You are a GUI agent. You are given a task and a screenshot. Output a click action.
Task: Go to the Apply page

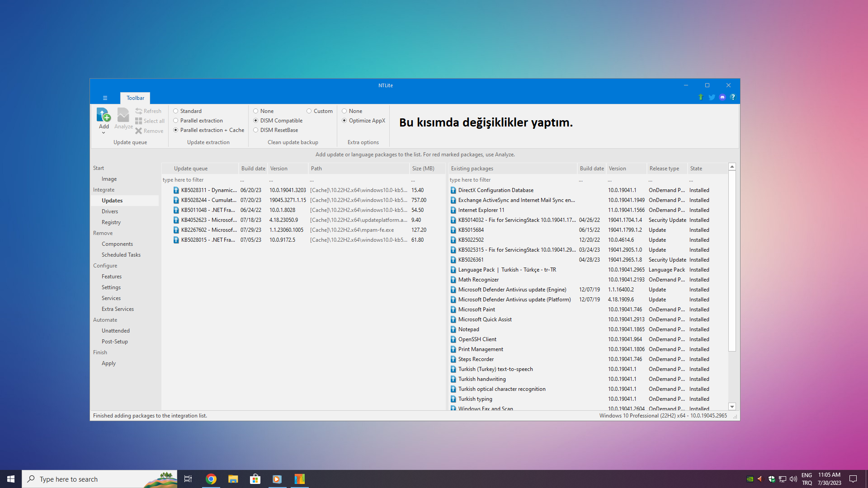[x=108, y=363]
